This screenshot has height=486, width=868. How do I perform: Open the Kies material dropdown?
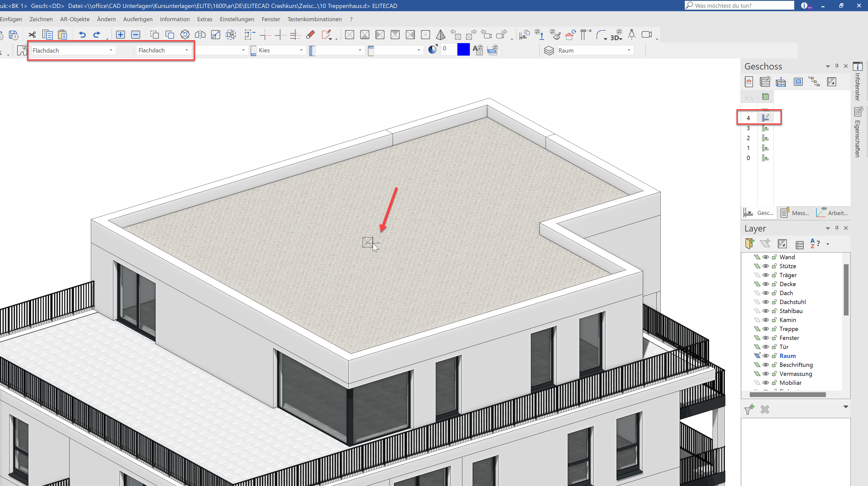(x=281, y=50)
